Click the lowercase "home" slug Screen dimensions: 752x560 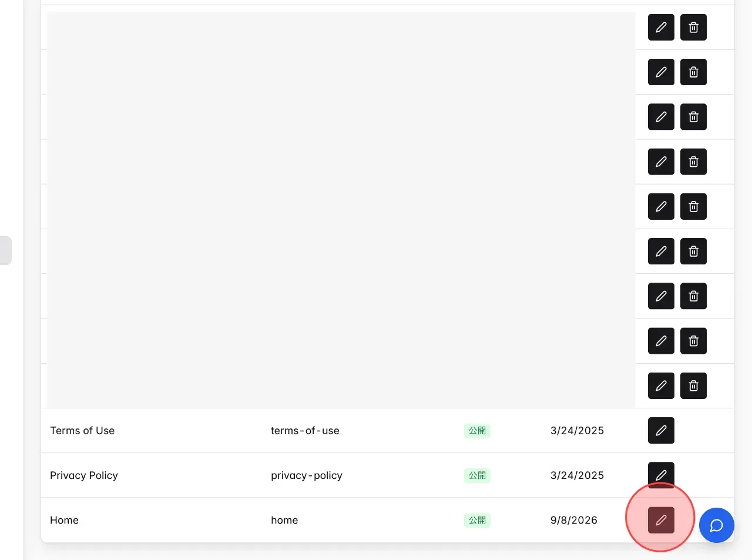point(284,520)
